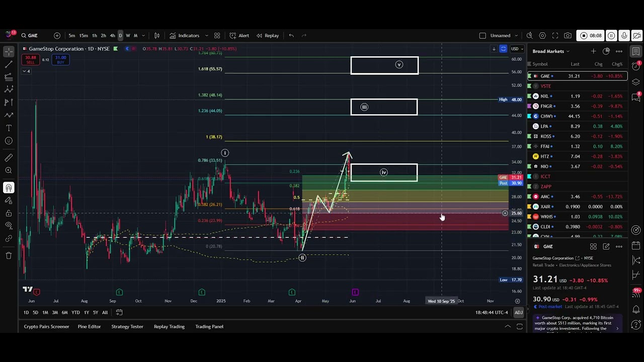Select the trend line drawing tool
644x362 pixels.
click(9, 64)
